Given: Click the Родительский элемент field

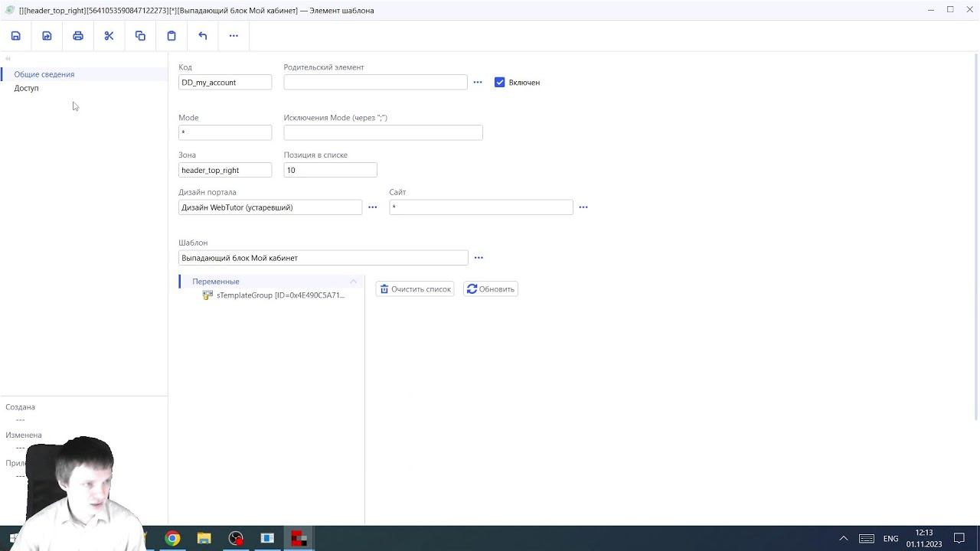Looking at the screenshot, I should click(x=375, y=83).
